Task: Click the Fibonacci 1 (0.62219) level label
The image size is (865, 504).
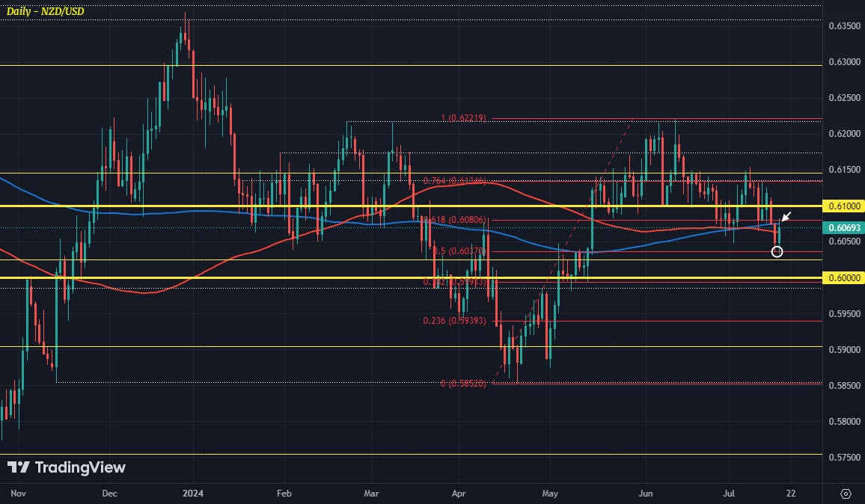Action: pyautogui.click(x=463, y=118)
